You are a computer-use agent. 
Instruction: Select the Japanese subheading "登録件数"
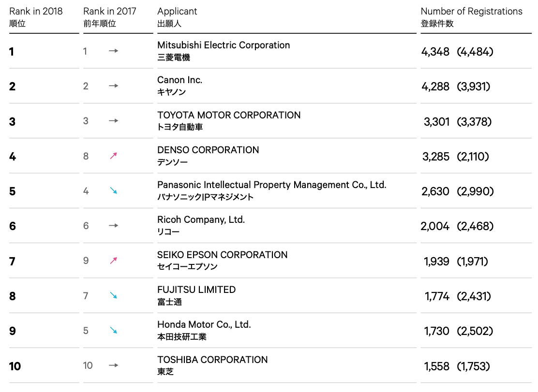tap(437, 24)
